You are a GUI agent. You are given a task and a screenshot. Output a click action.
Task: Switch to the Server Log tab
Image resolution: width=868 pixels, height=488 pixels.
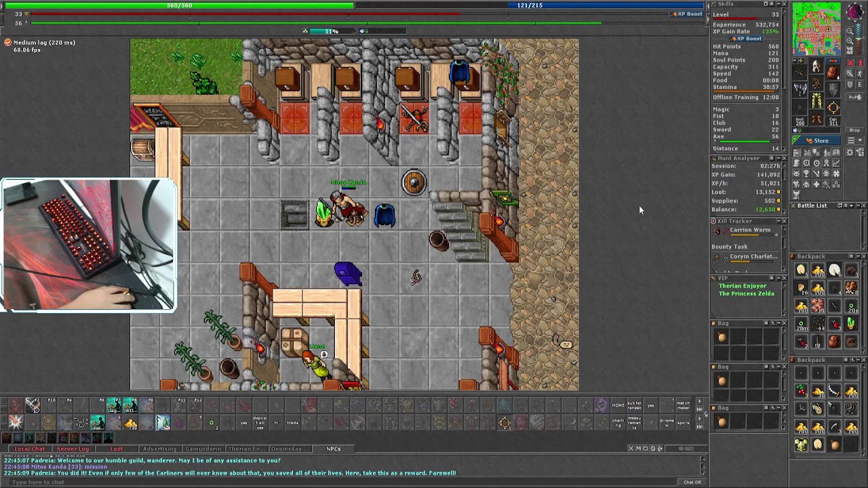pyautogui.click(x=73, y=449)
